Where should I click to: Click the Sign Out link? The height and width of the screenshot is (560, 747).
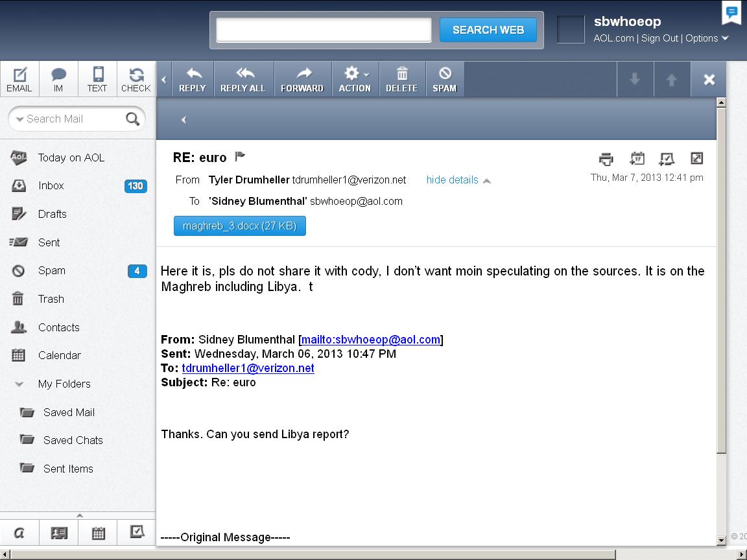coord(659,38)
